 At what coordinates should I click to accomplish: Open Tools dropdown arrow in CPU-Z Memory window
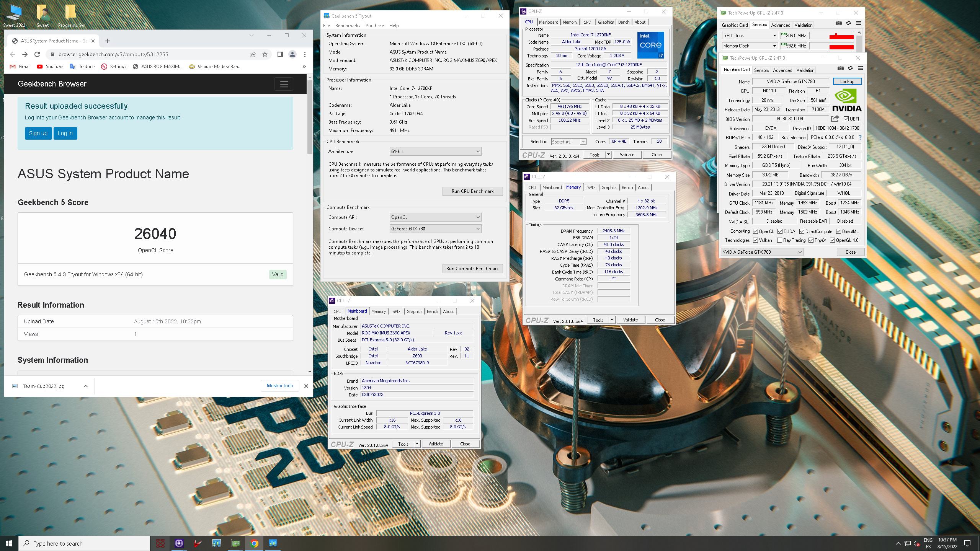(x=612, y=320)
